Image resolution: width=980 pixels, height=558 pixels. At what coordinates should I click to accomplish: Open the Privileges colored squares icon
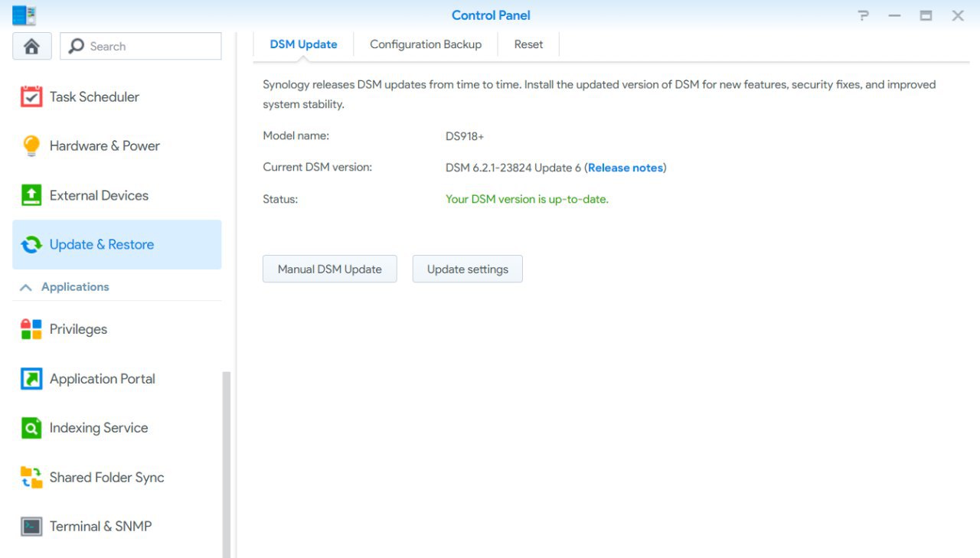(x=31, y=329)
